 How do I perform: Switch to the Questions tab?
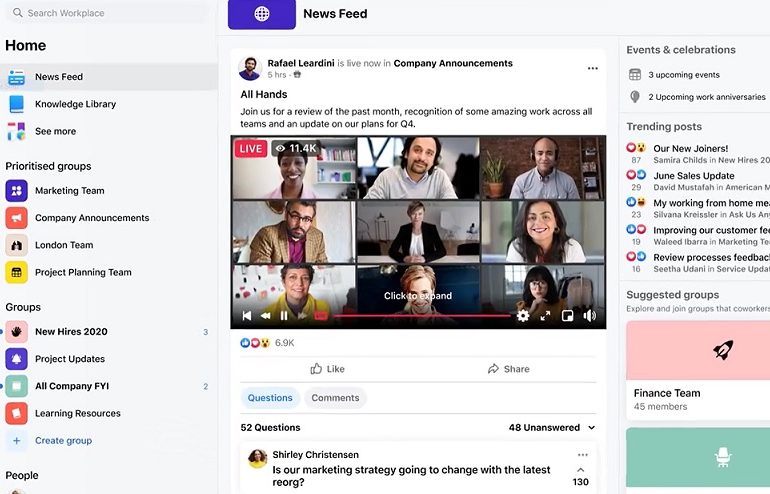pos(270,398)
